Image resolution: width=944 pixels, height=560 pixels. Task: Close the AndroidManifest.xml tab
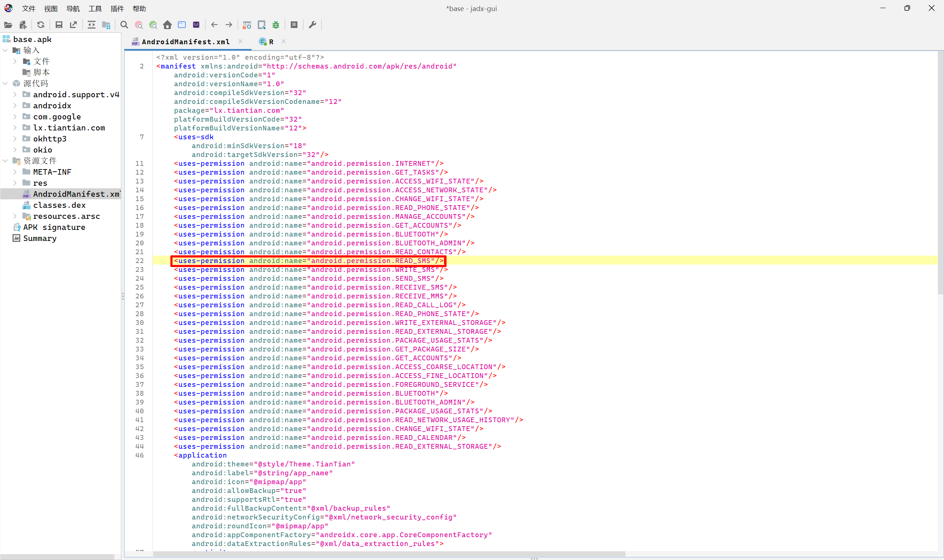pyautogui.click(x=240, y=42)
